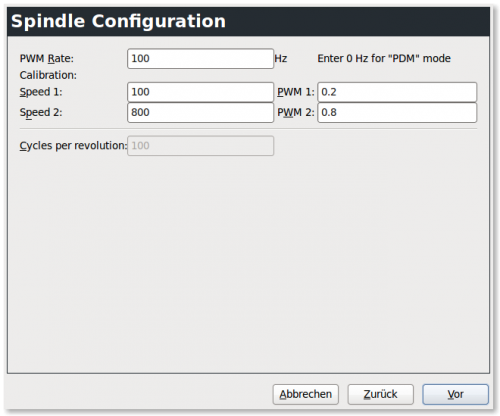Click the separator below Speed 2
This screenshot has height=416, width=500.
[248, 129]
